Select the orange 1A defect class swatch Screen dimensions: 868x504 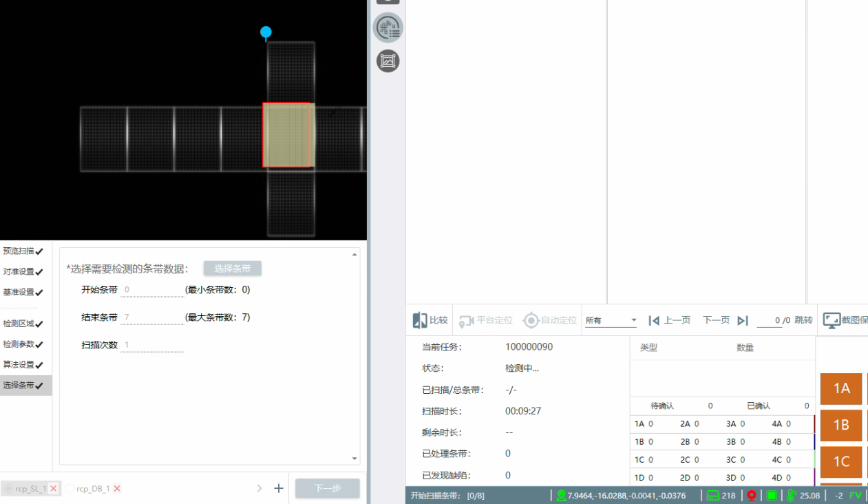click(841, 388)
